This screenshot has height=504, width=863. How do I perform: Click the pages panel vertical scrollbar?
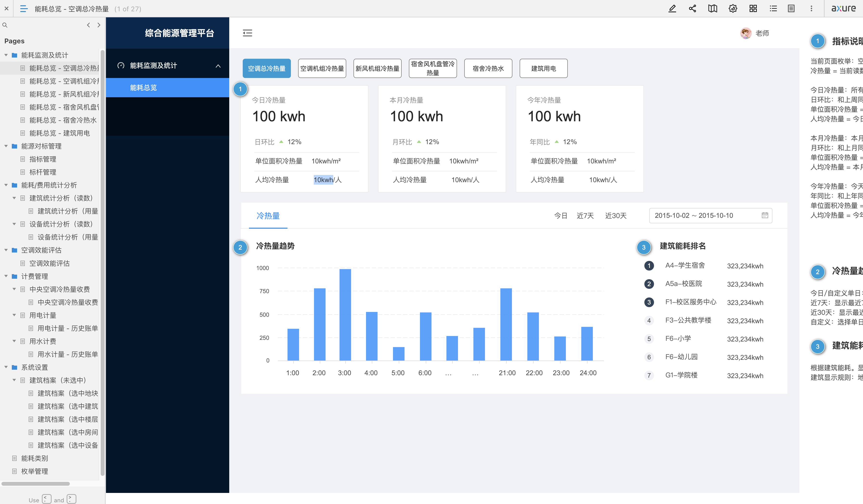[102, 263]
